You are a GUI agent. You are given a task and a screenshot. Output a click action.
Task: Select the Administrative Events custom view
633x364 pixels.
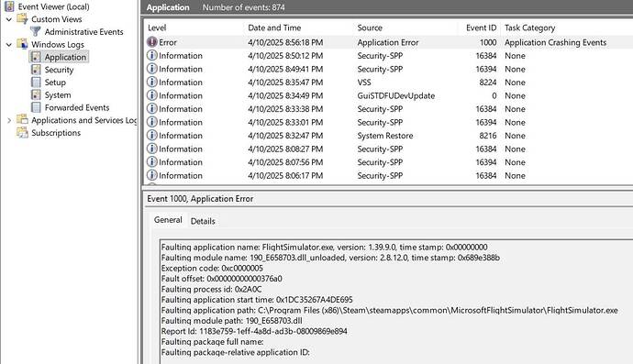[84, 32]
